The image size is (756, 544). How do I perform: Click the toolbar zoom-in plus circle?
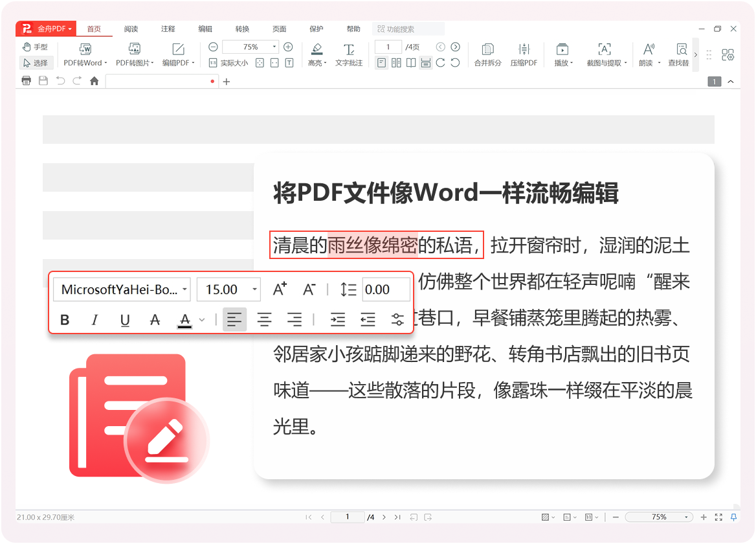click(x=288, y=47)
